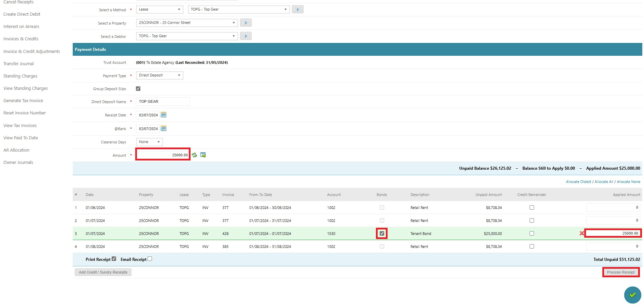The height and width of the screenshot is (308, 644).
Task: Toggle the Group Deposit Slips checkbox
Action: pyautogui.click(x=138, y=88)
